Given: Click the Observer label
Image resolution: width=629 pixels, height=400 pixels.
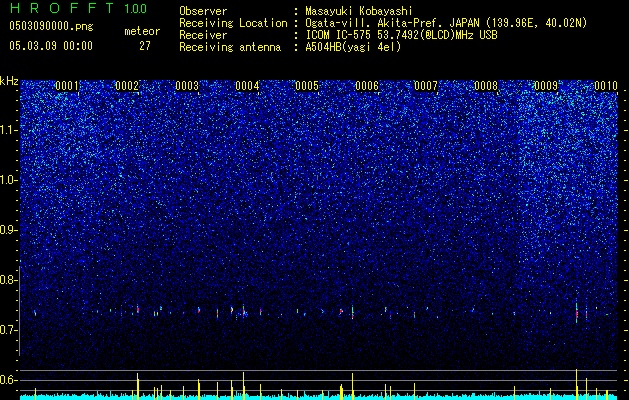Looking at the screenshot, I should pyautogui.click(x=203, y=11).
